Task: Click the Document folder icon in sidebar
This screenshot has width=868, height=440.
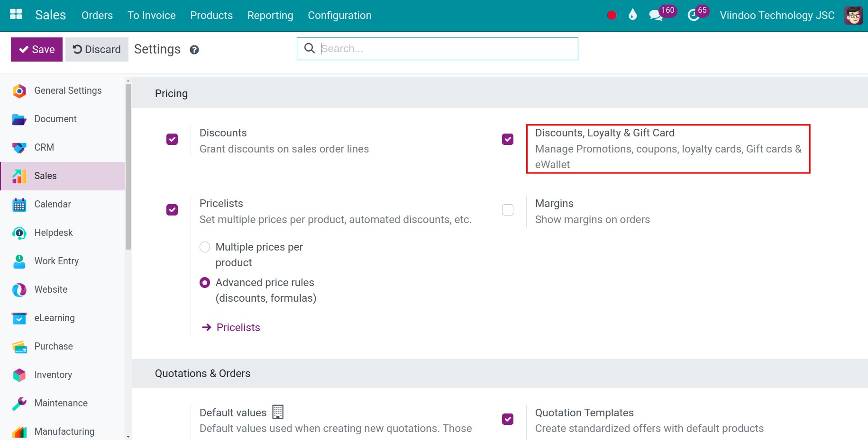Action: [19, 119]
